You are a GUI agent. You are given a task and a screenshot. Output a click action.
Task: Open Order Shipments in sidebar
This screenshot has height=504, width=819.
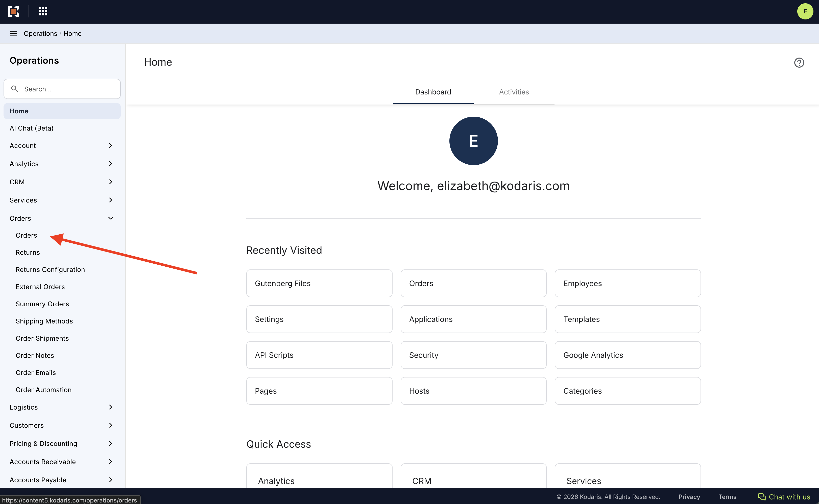(42, 338)
